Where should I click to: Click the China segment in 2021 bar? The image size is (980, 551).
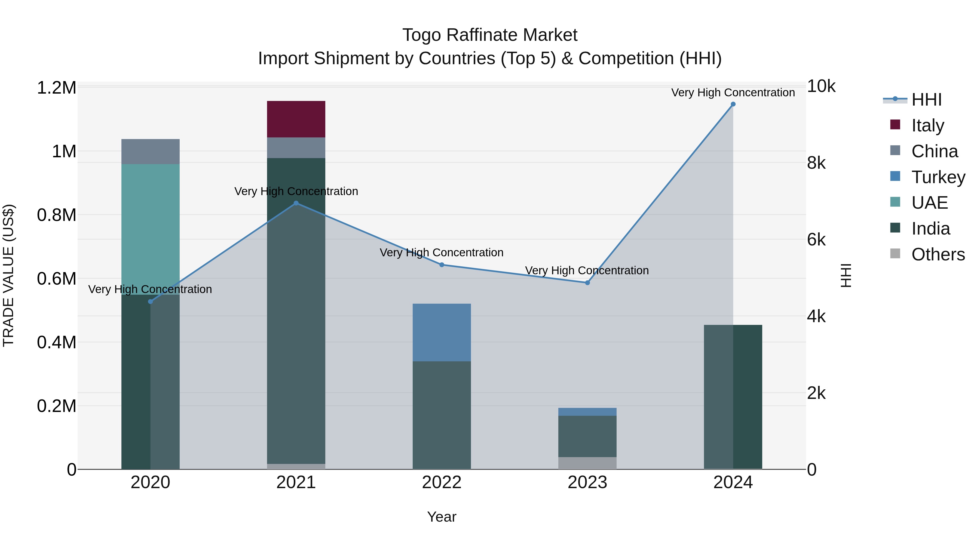pos(296,148)
